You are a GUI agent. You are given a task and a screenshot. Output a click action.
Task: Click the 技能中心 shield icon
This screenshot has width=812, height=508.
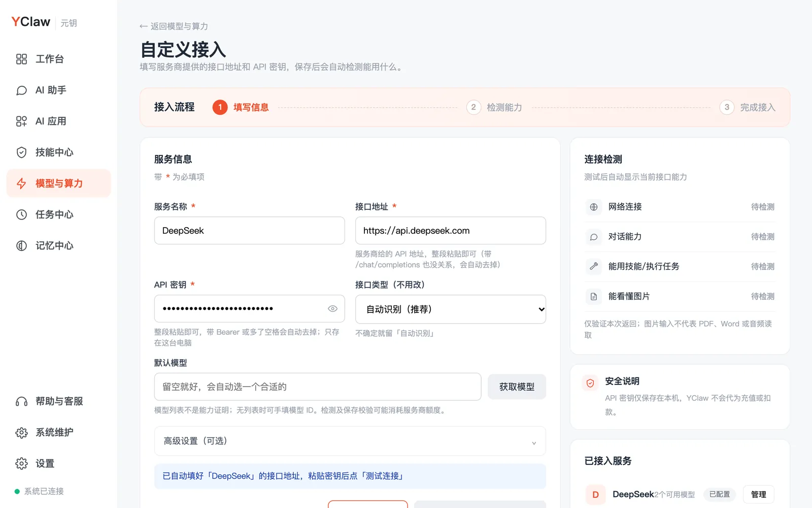[21, 152]
